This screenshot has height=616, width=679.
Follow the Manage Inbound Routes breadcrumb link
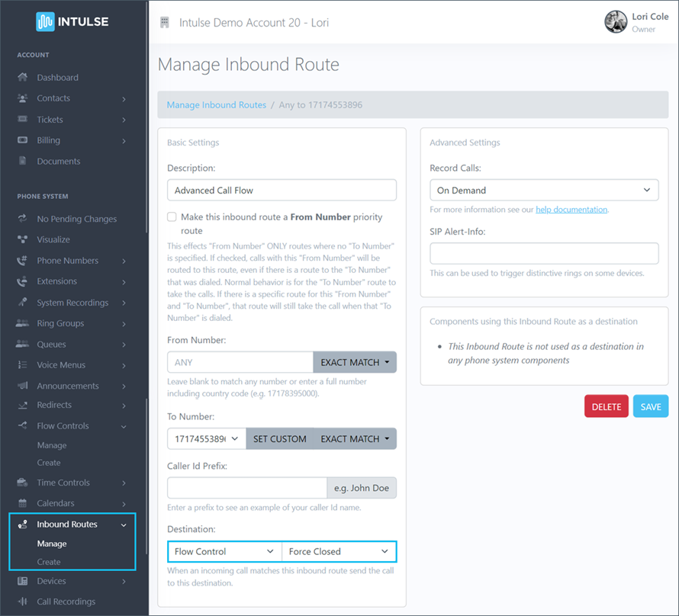tap(217, 104)
